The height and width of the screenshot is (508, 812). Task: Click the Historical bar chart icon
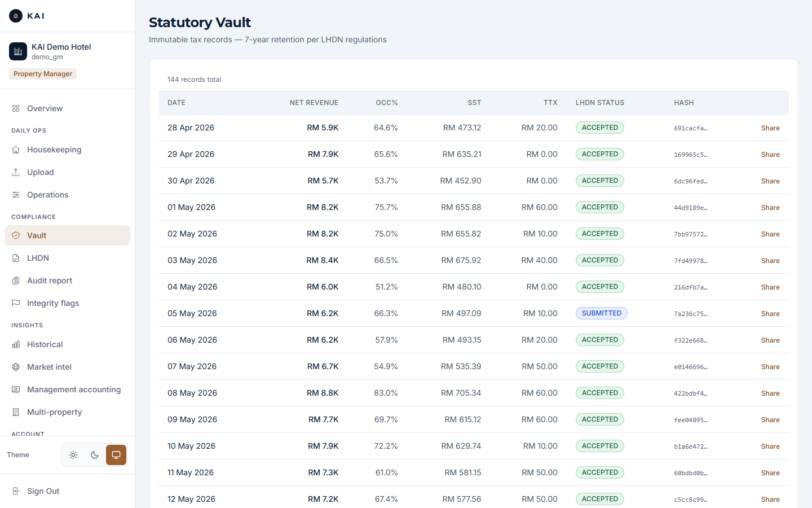(x=16, y=344)
